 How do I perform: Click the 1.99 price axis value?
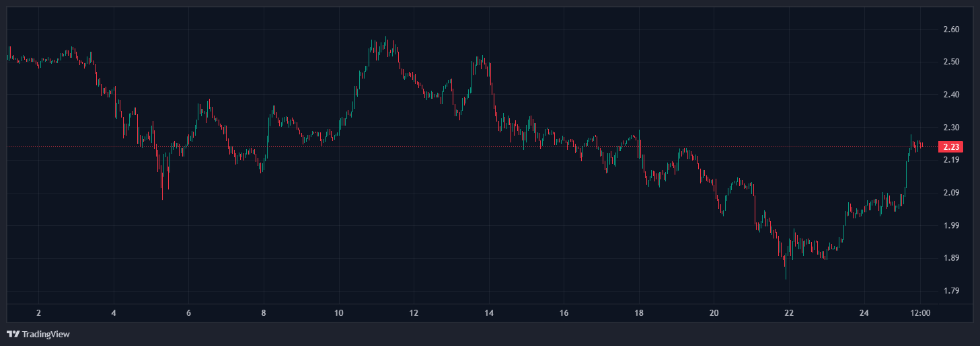pyautogui.click(x=951, y=226)
